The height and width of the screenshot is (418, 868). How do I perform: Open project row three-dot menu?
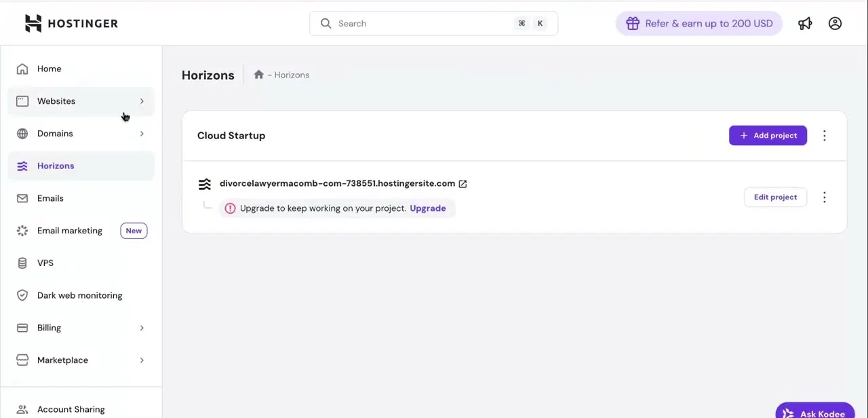pyautogui.click(x=825, y=197)
